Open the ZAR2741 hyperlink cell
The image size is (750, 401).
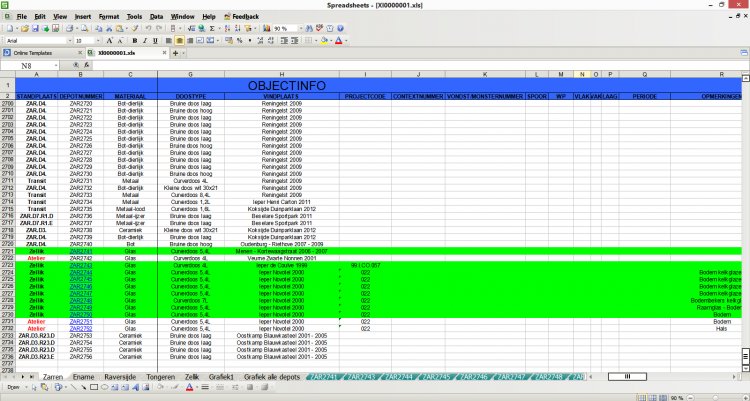(x=80, y=251)
